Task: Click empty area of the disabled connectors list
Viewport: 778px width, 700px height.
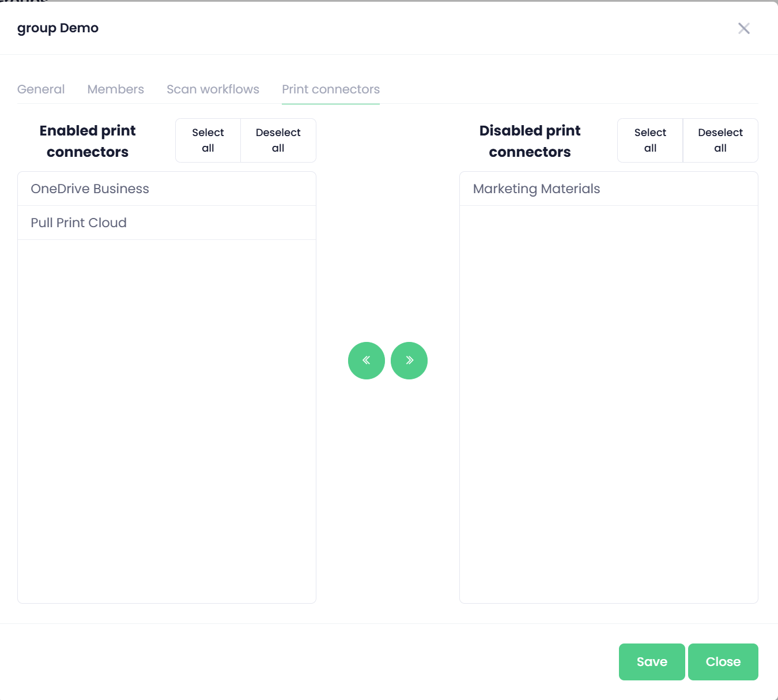Action: (x=609, y=404)
